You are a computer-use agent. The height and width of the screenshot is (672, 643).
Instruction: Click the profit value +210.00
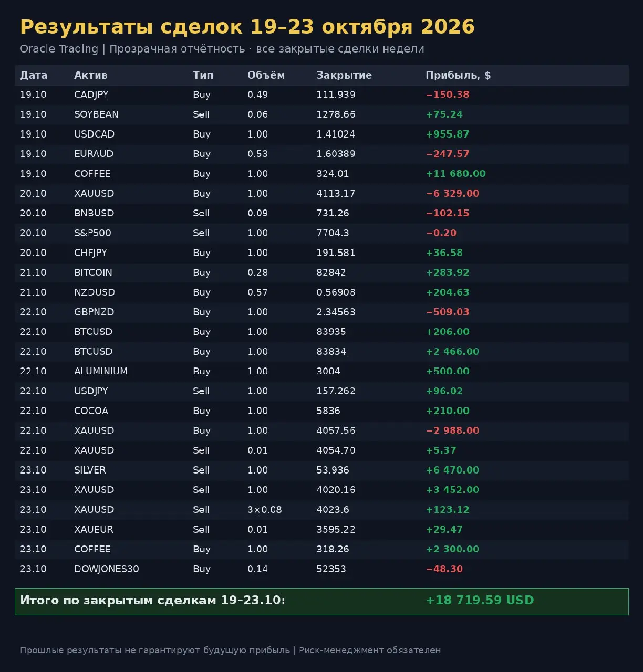[448, 411]
